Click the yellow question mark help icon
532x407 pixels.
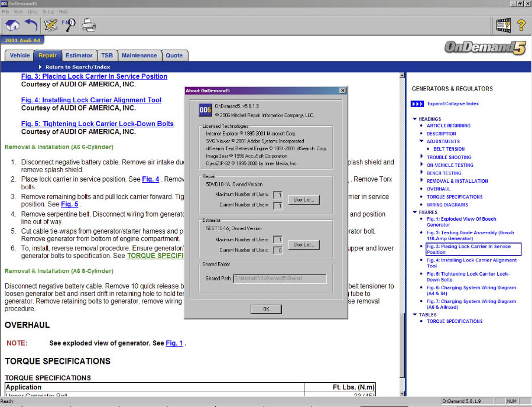[521, 25]
